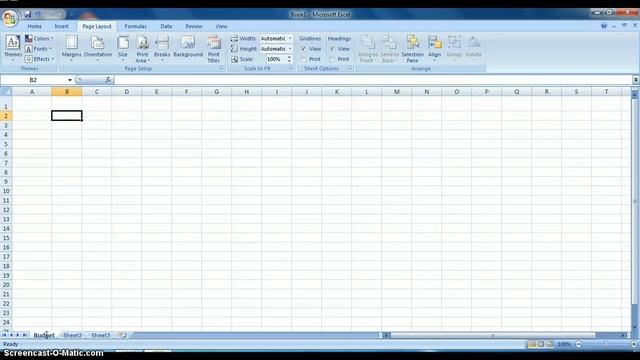The width and height of the screenshot is (640, 360).
Task: Select the Budget sheet tab
Action: (x=44, y=335)
